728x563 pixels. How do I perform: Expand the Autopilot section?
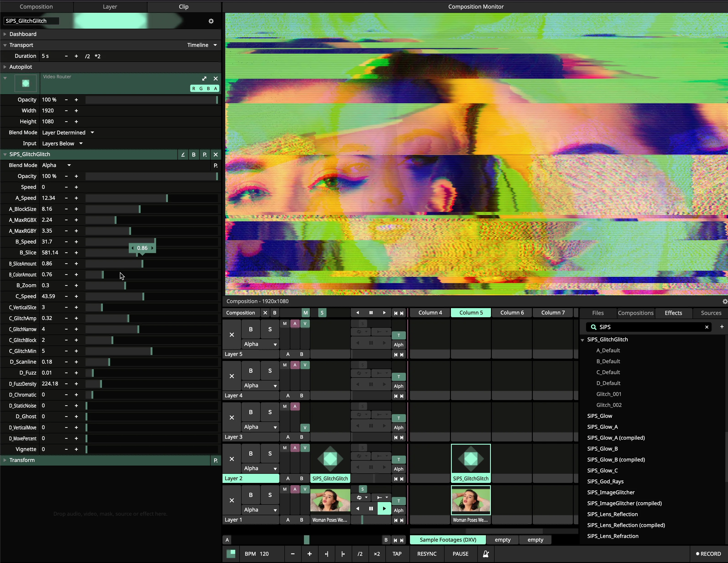[5, 67]
